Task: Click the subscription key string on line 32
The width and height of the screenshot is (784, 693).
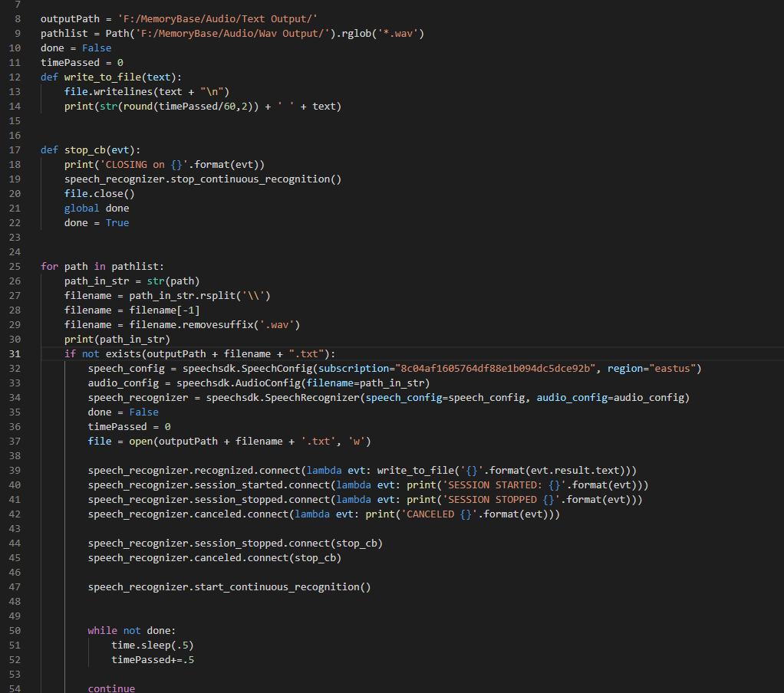Action: 495,368
